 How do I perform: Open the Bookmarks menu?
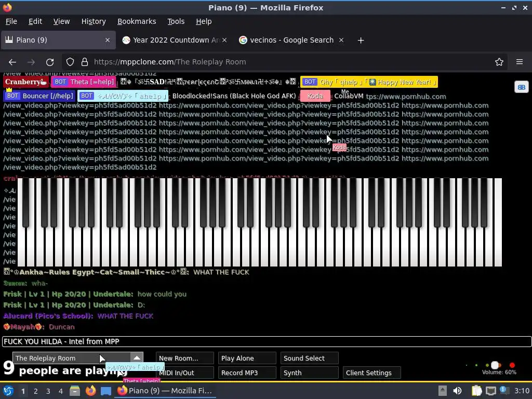point(137,21)
